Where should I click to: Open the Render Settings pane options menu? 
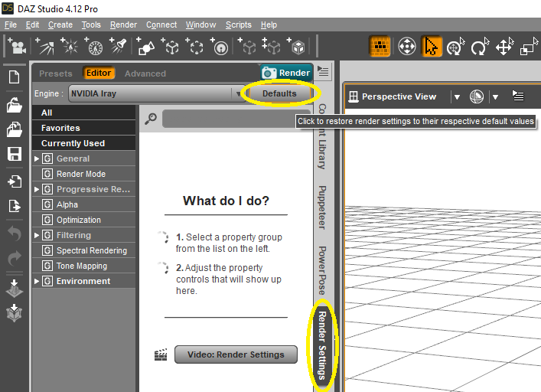[x=323, y=71]
